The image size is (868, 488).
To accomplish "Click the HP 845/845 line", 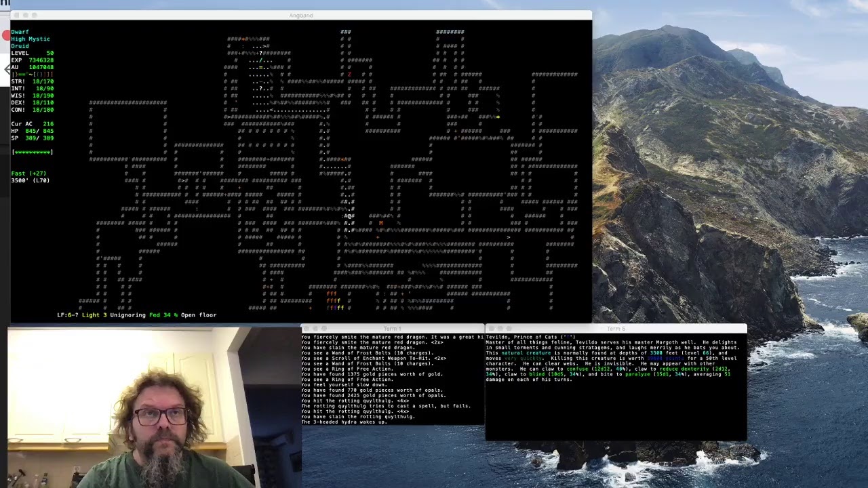I will (x=32, y=131).
